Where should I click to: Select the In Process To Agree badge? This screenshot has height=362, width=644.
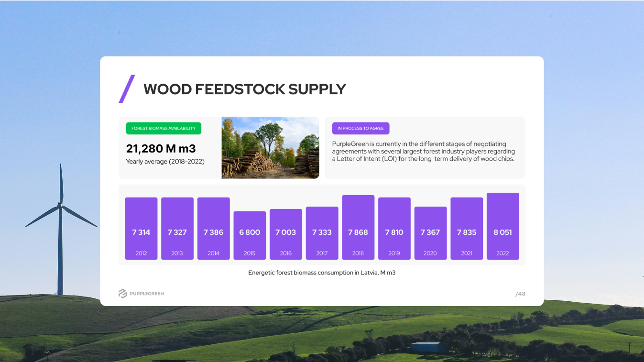tap(361, 128)
